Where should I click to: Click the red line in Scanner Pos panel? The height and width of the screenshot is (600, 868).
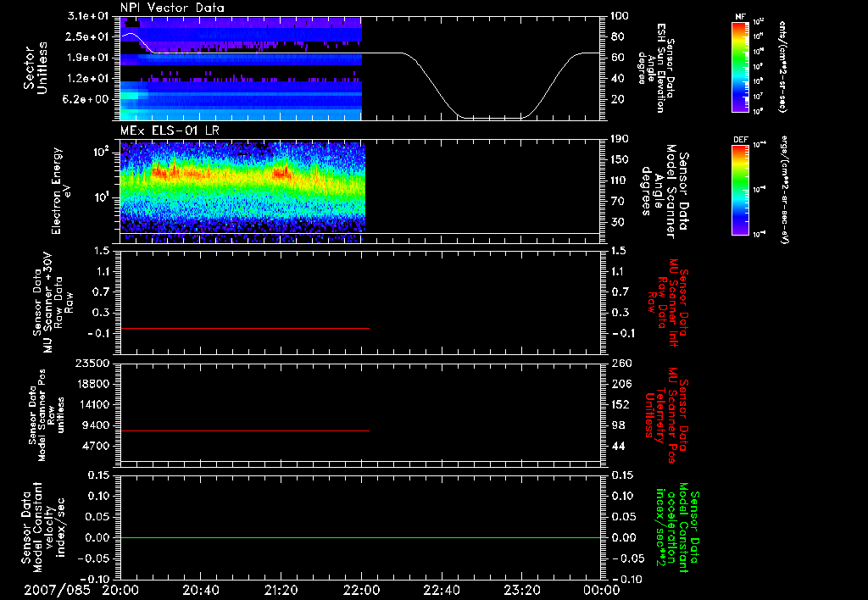pyautogui.click(x=245, y=431)
